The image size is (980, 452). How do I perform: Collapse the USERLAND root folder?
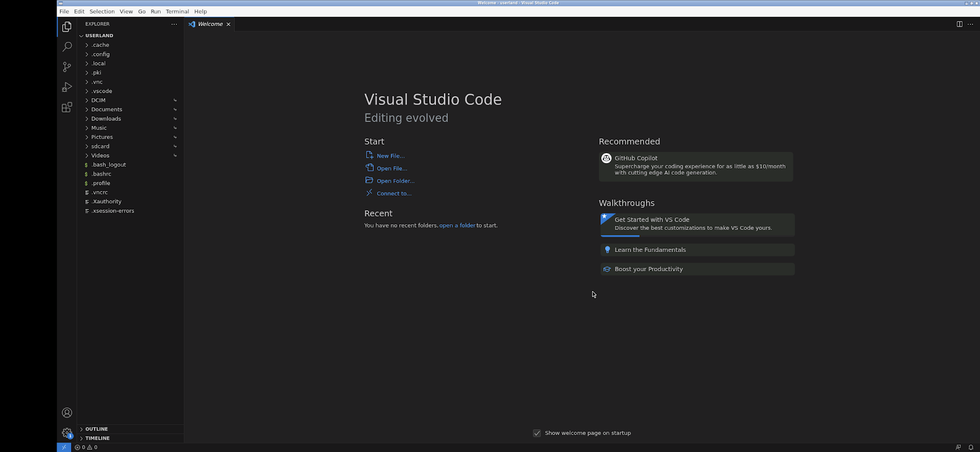(x=99, y=36)
